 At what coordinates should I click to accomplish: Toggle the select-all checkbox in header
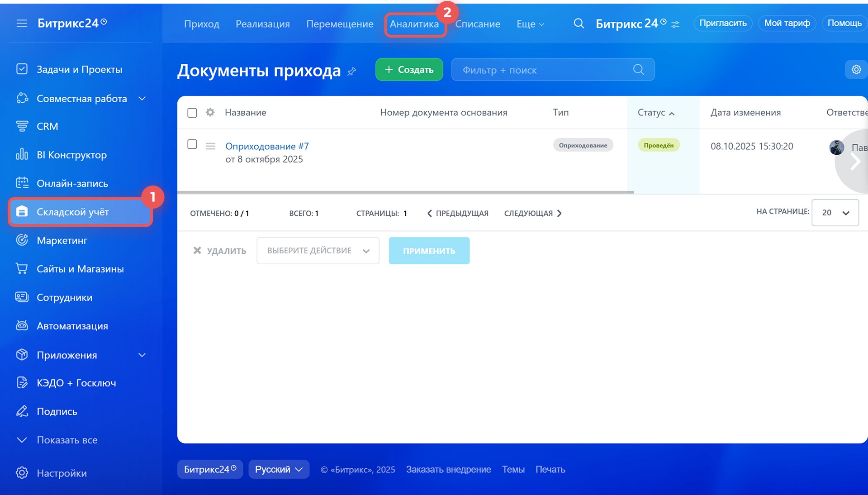[192, 113]
